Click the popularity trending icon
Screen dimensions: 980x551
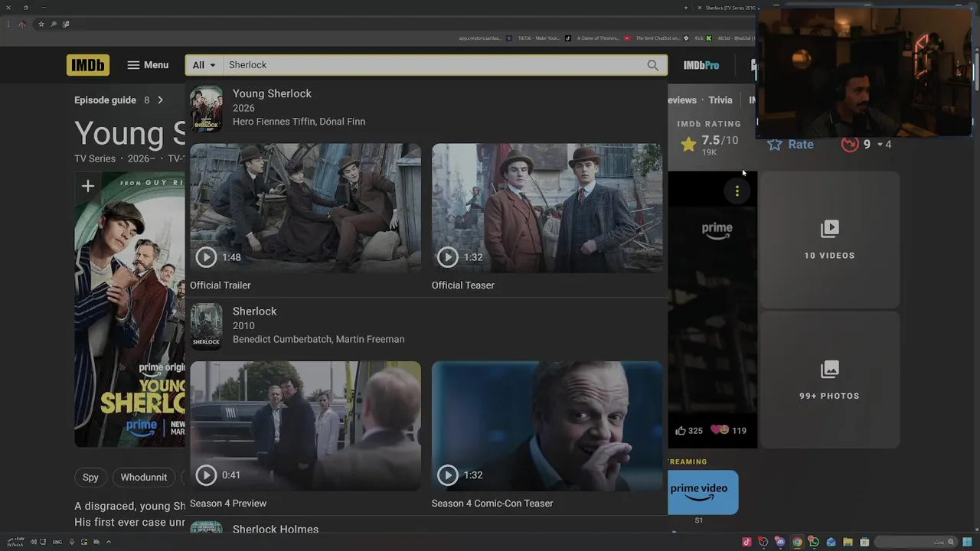click(x=850, y=144)
